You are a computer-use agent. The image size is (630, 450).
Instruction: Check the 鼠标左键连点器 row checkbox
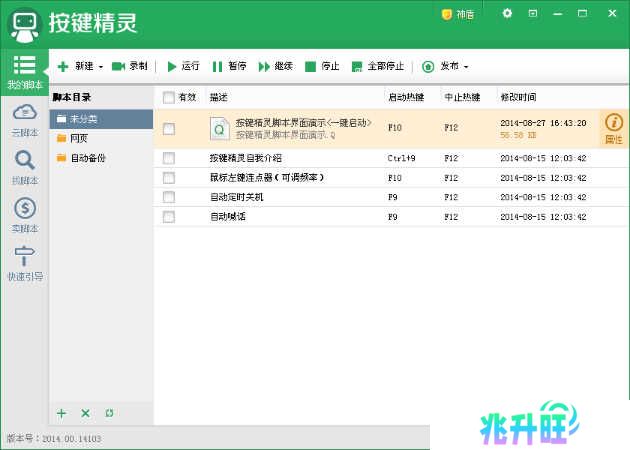pos(169,178)
